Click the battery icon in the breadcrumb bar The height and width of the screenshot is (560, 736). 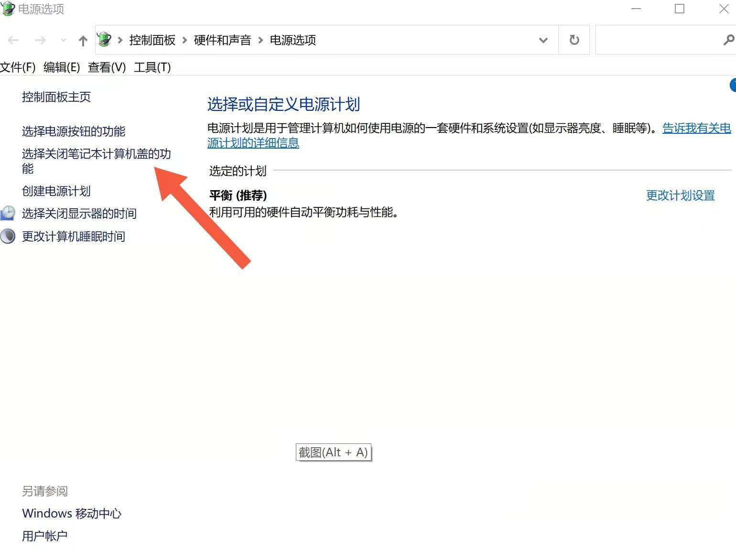[104, 40]
